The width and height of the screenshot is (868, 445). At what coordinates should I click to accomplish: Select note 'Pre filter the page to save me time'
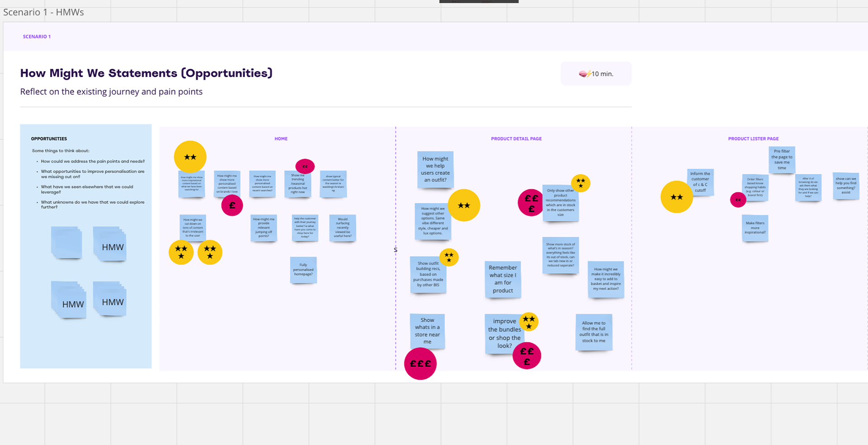782,159
